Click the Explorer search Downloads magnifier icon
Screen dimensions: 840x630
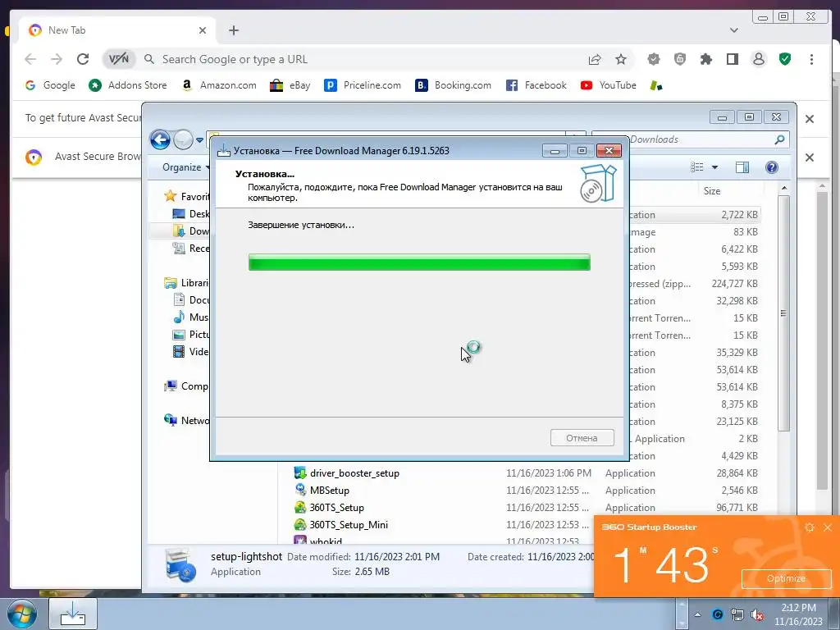click(x=779, y=139)
